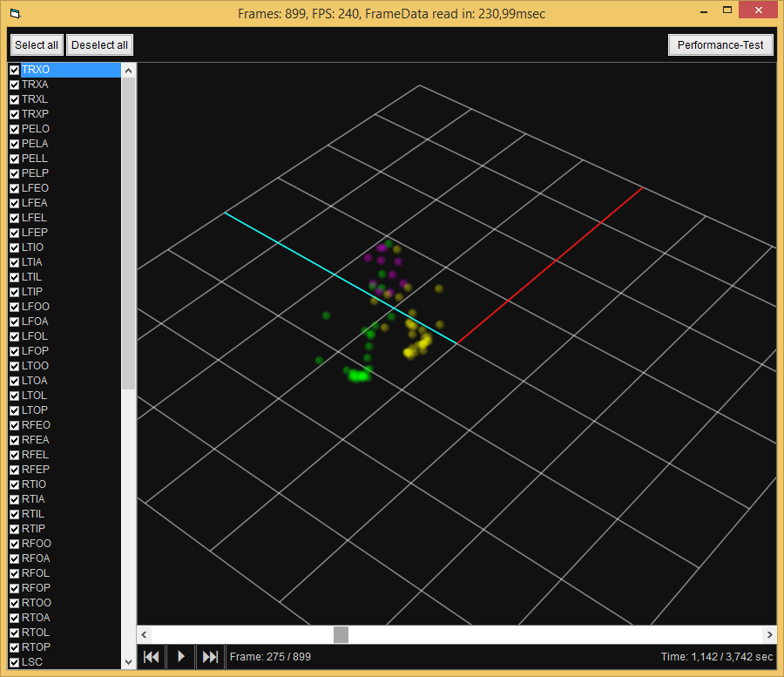
Task: Click the down arrow of the marker list scrollbar
Action: coord(128,662)
